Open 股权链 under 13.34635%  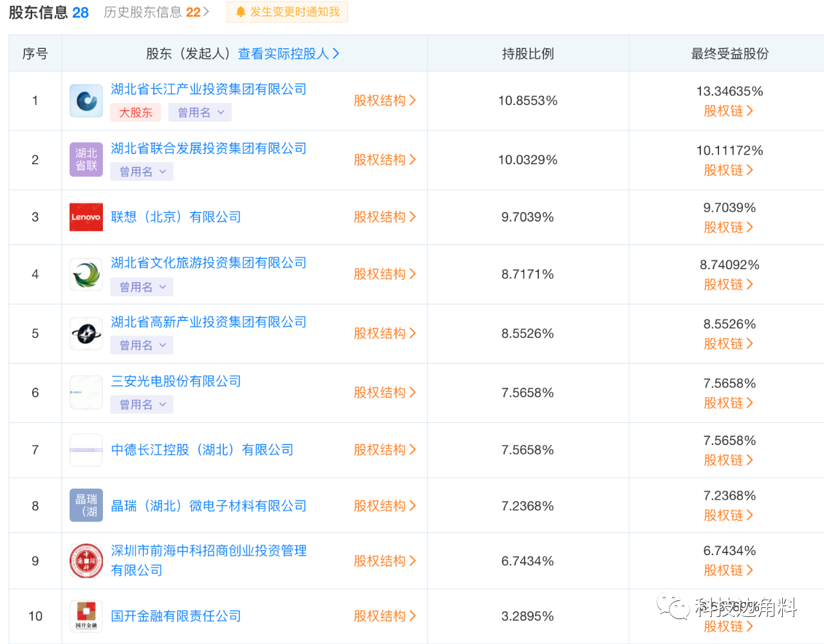coord(729,111)
